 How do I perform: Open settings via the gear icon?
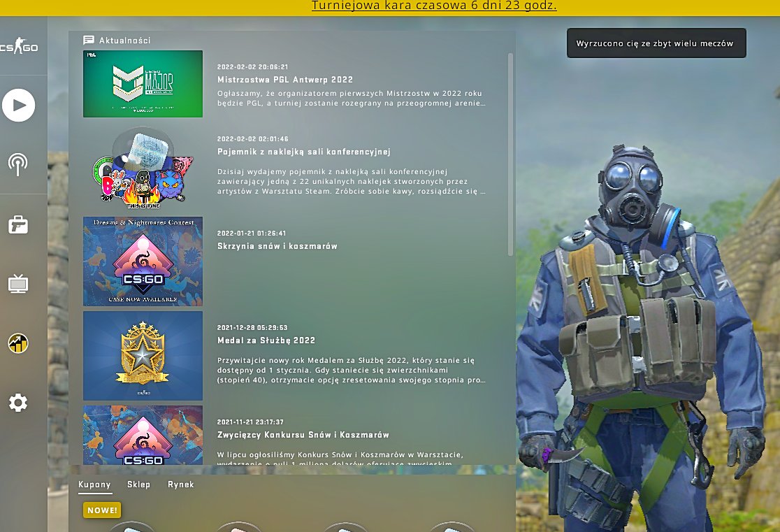click(x=18, y=403)
